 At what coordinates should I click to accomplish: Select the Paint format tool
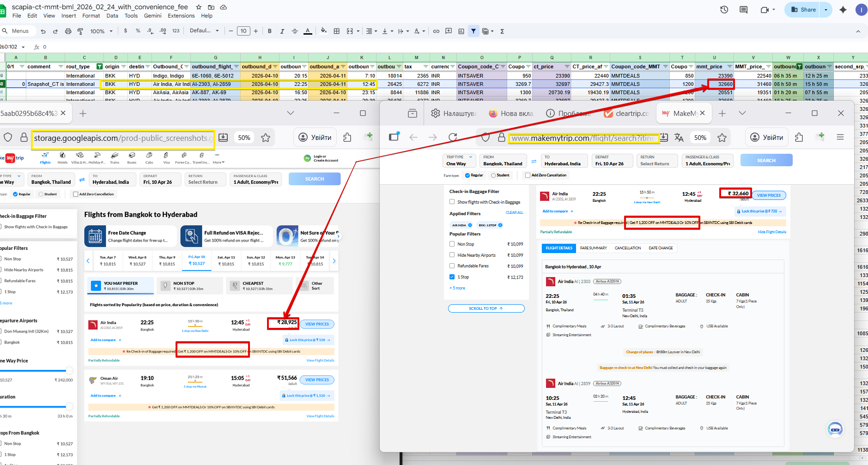[80, 31]
